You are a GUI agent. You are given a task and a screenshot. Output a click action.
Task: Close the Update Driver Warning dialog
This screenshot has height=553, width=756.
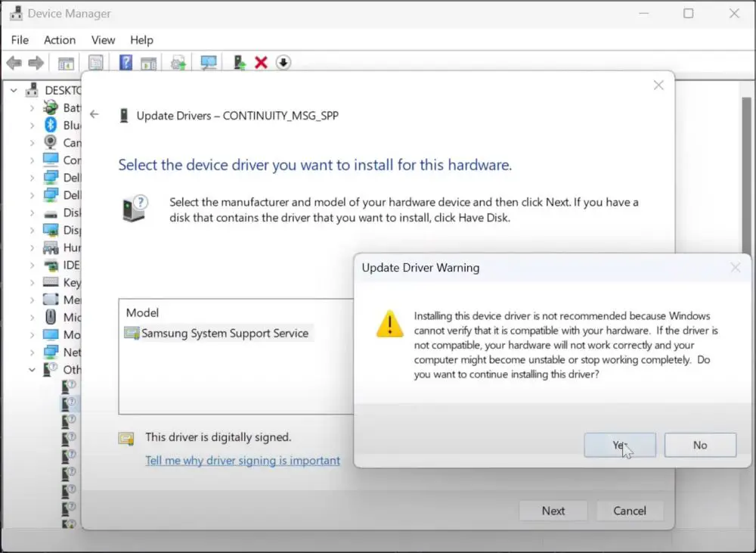point(736,267)
